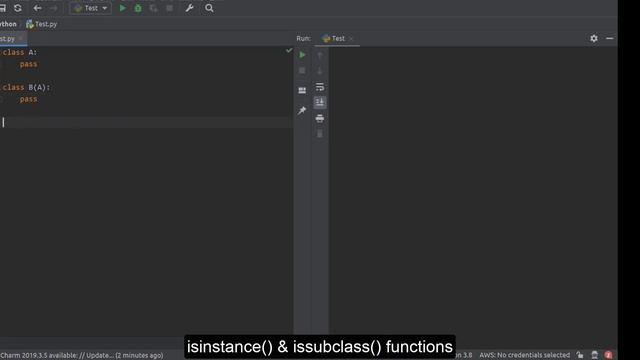This screenshot has height=360, width=640.
Task: Click the Up the Stack Trace arrow
Action: [320, 55]
